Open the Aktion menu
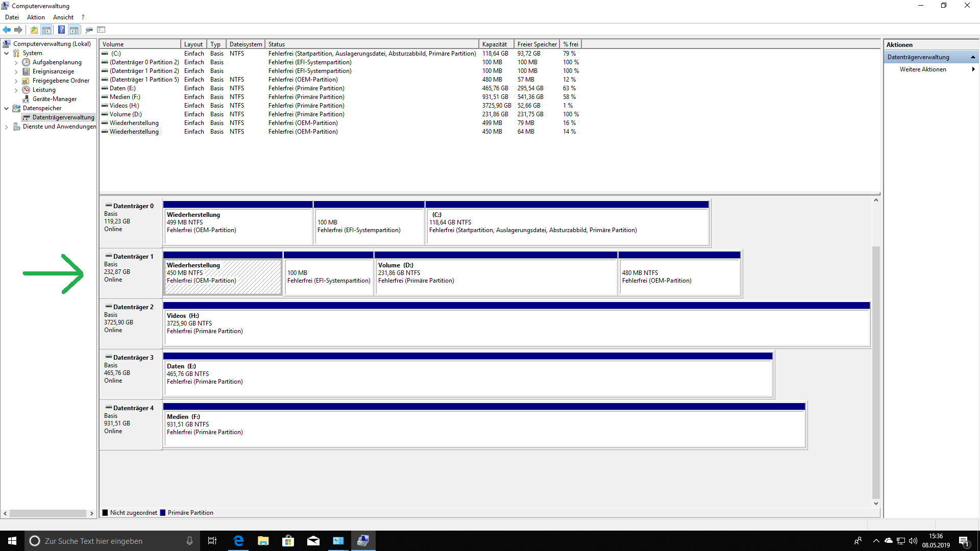Screen dimensions: 980x551 tap(36, 17)
